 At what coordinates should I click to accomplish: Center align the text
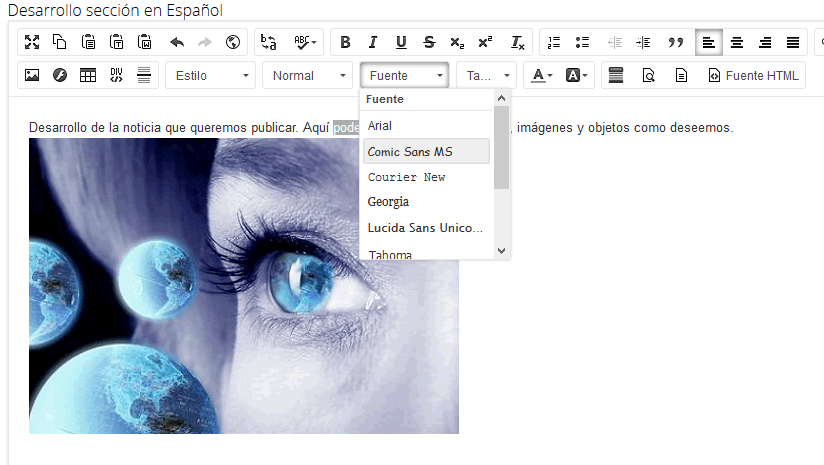[737, 42]
